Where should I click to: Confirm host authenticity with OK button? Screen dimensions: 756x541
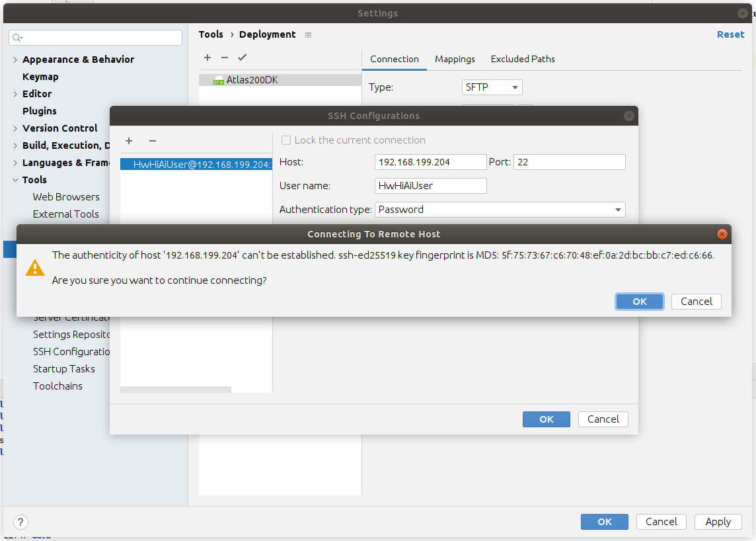tap(639, 302)
